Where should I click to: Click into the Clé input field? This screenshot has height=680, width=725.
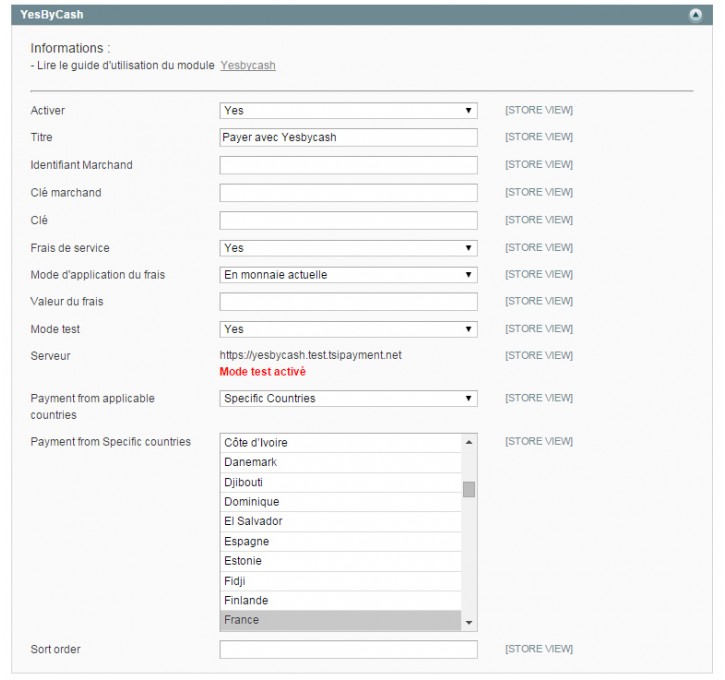tap(348, 220)
